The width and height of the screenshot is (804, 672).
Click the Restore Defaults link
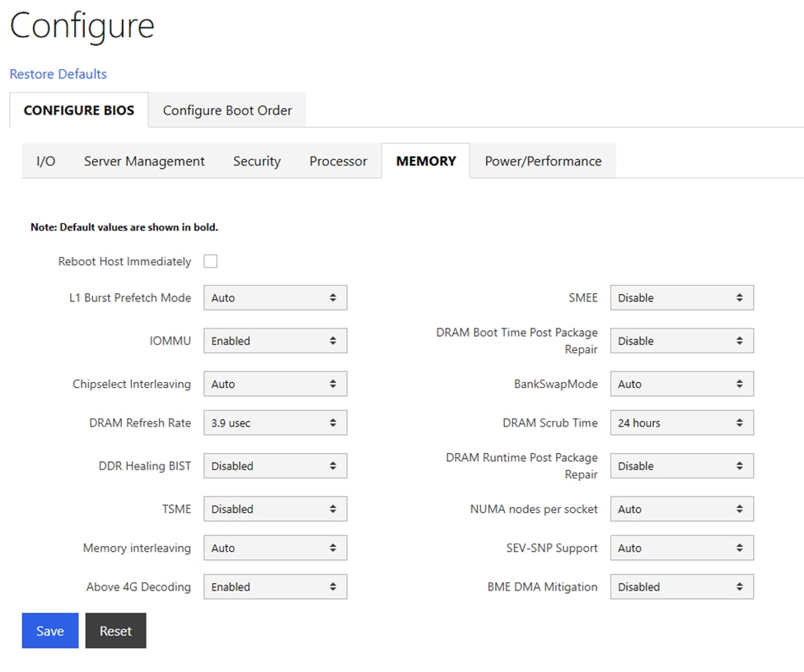click(x=58, y=74)
